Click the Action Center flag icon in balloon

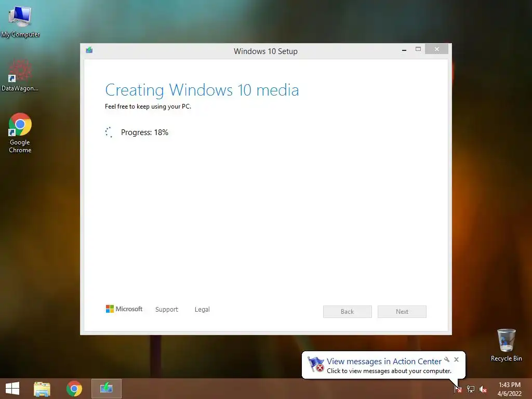(315, 364)
